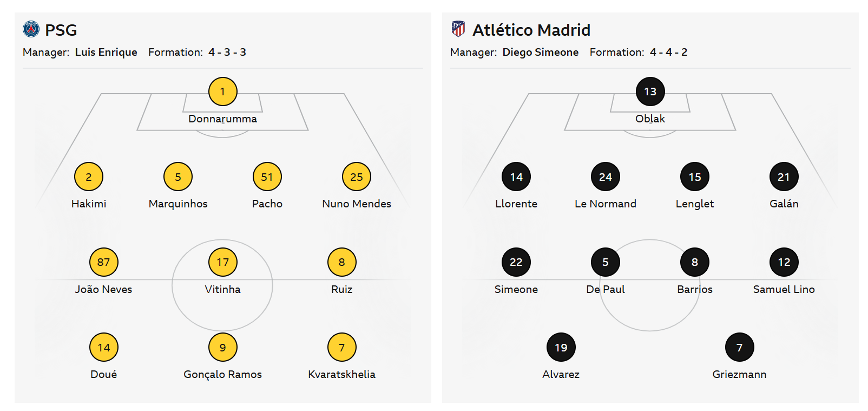This screenshot has height=411, width=868.
Task: Select Samuel Lino's number 12 circle
Action: [784, 262]
